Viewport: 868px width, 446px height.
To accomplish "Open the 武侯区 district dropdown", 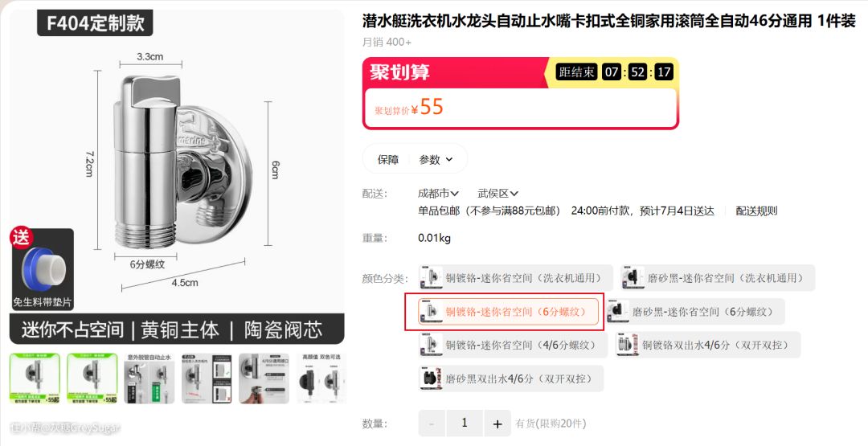I will pos(497,193).
